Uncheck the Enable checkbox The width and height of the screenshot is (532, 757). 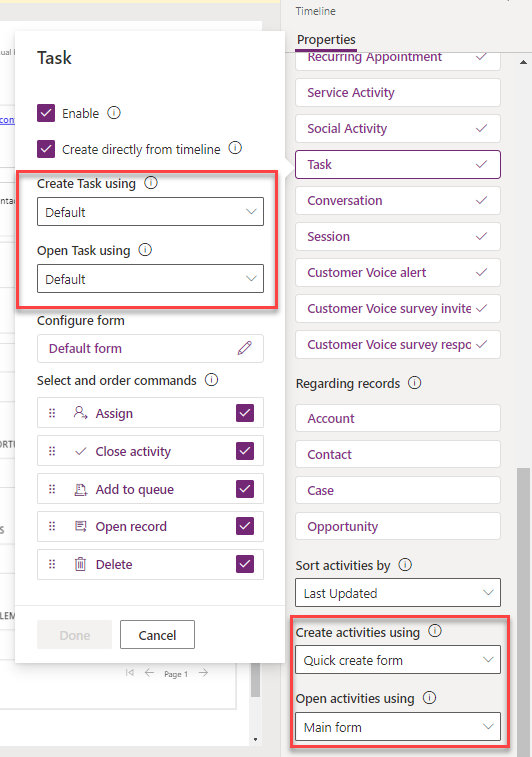coord(46,113)
